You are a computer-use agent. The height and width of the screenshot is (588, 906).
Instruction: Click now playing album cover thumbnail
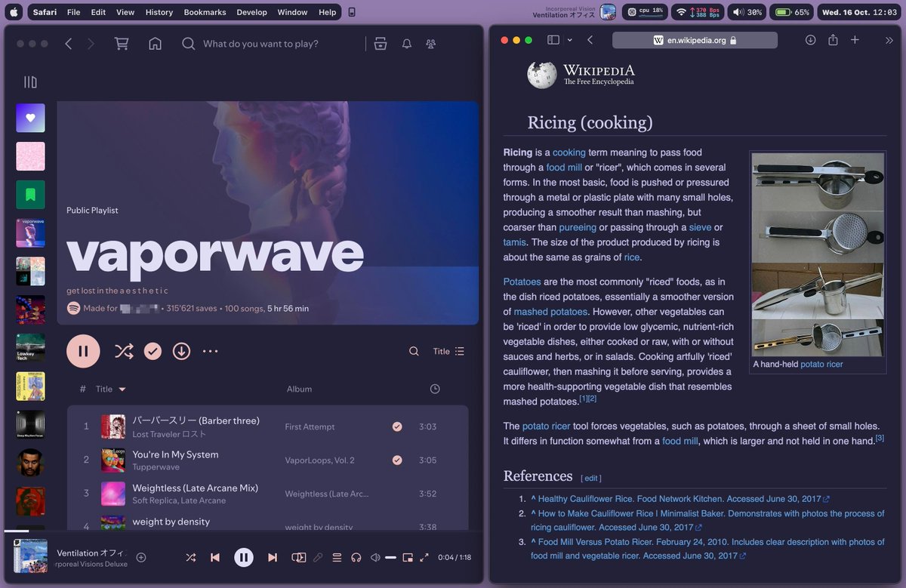coord(30,556)
